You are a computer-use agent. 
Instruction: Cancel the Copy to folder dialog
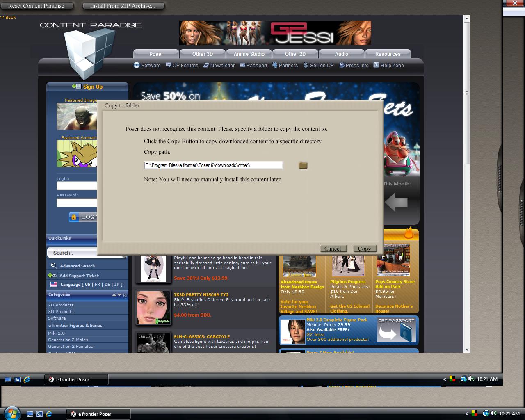[333, 249]
